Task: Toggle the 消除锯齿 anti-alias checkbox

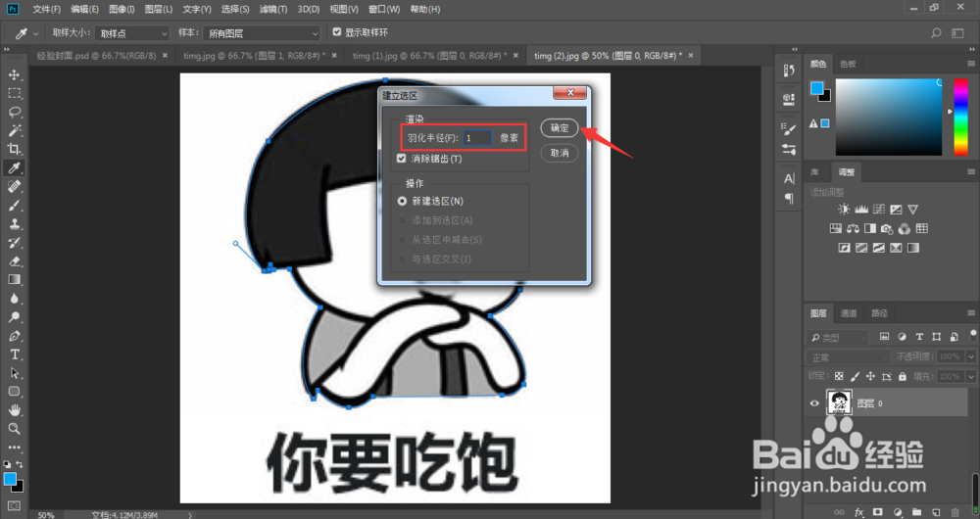Action: 401,159
